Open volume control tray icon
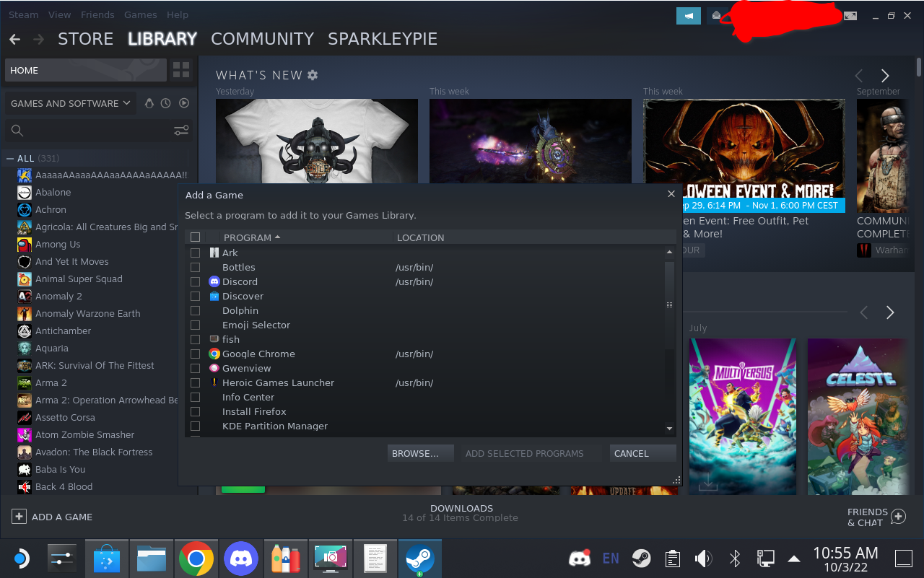 pos(703,558)
